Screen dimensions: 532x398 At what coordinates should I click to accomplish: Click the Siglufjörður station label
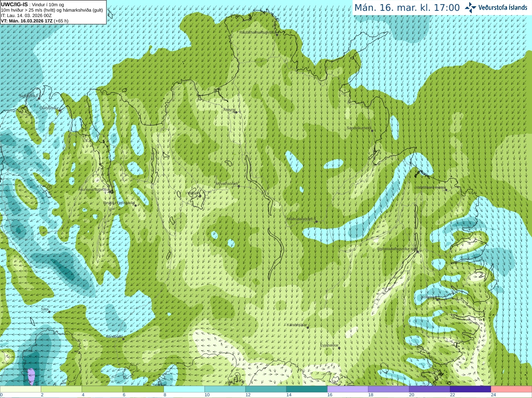tap(28, 96)
